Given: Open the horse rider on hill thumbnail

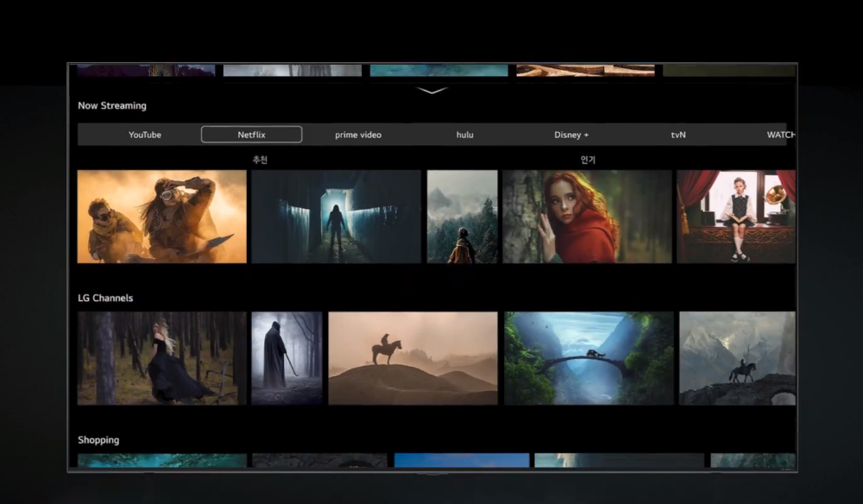Looking at the screenshot, I should point(413,359).
